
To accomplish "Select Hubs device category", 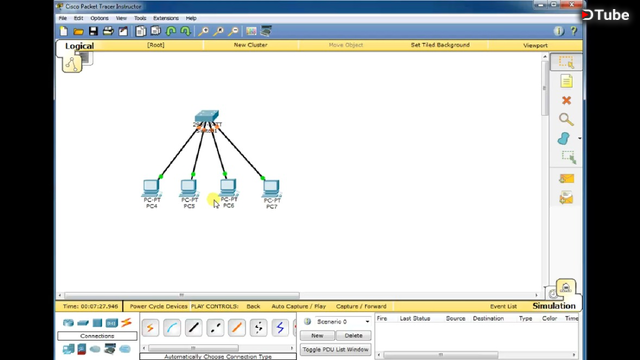I will 97,323.
